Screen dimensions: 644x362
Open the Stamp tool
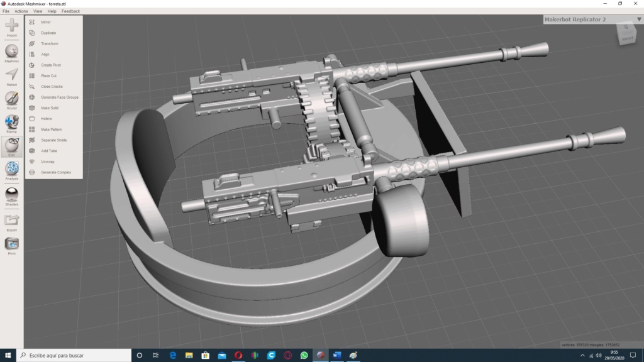pos(11,121)
